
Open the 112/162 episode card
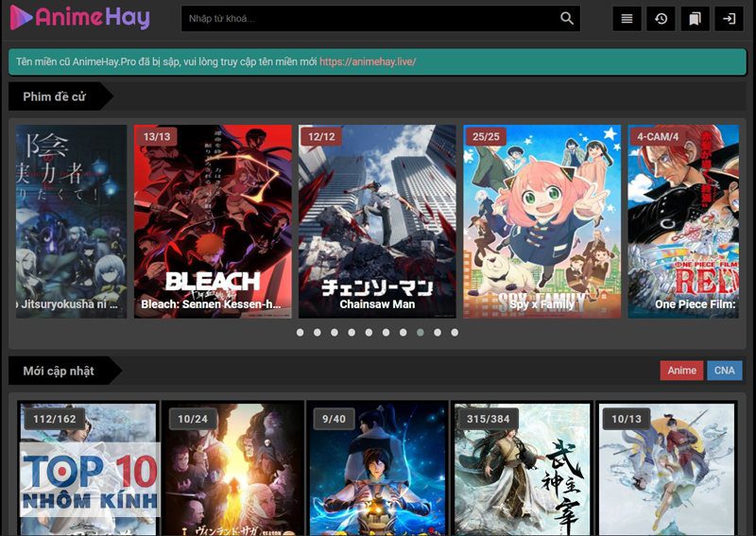[88, 469]
